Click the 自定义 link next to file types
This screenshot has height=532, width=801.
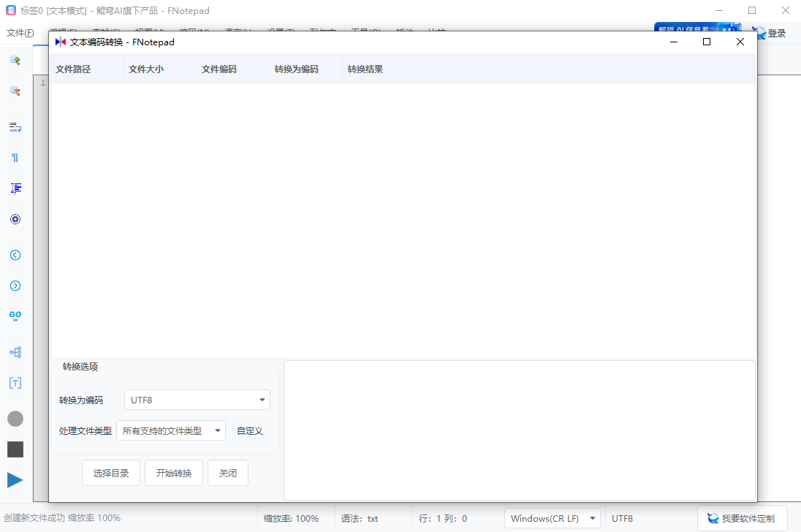coord(249,430)
